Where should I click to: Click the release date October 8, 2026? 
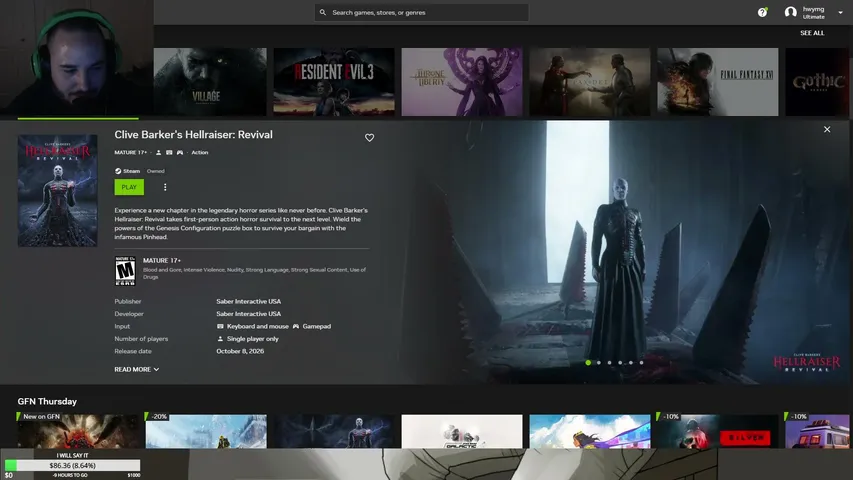[x=240, y=352]
